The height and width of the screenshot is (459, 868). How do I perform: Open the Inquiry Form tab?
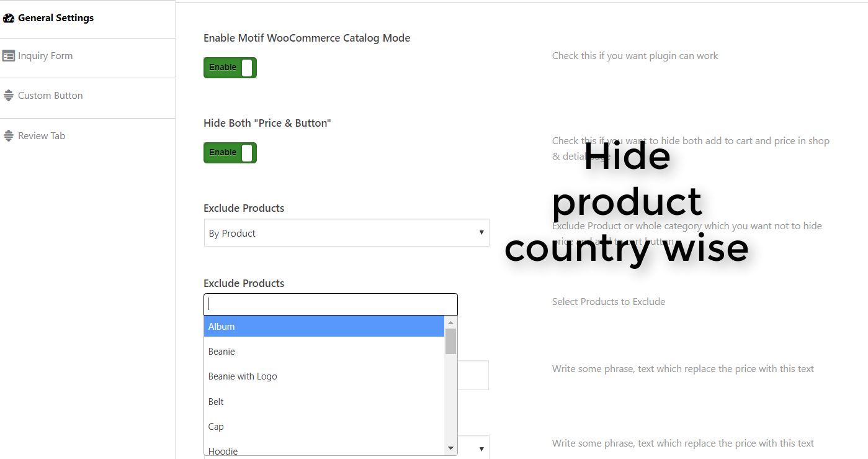[45, 56]
